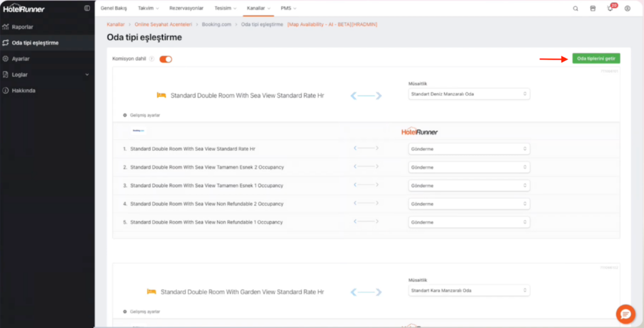
Task: Open the Standart Deniz Manzaralı Oda dropdown
Action: point(469,94)
